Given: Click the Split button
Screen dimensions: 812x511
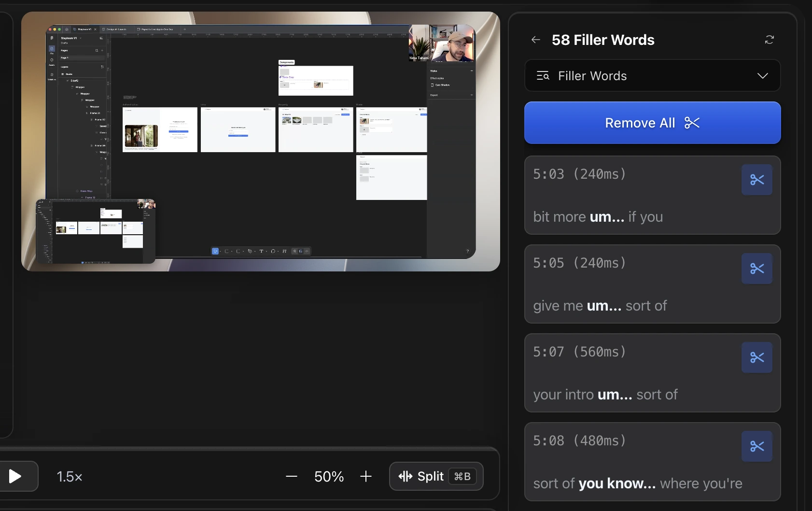Looking at the screenshot, I should 436,476.
